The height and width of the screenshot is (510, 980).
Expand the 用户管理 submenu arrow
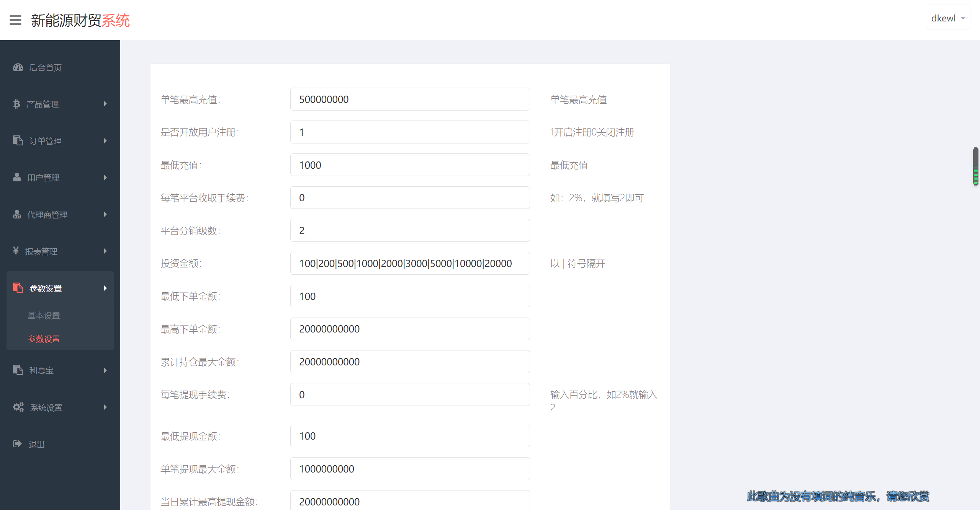click(x=105, y=178)
